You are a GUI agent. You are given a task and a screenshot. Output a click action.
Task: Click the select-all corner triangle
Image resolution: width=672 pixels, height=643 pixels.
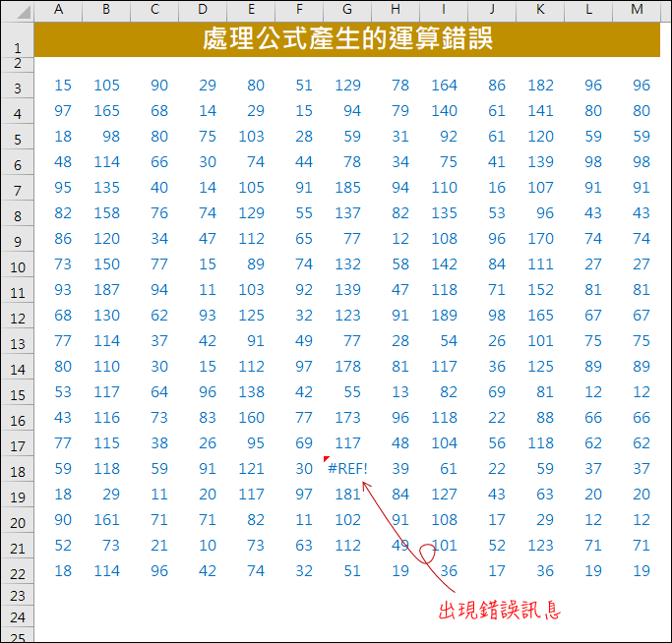pos(24,13)
